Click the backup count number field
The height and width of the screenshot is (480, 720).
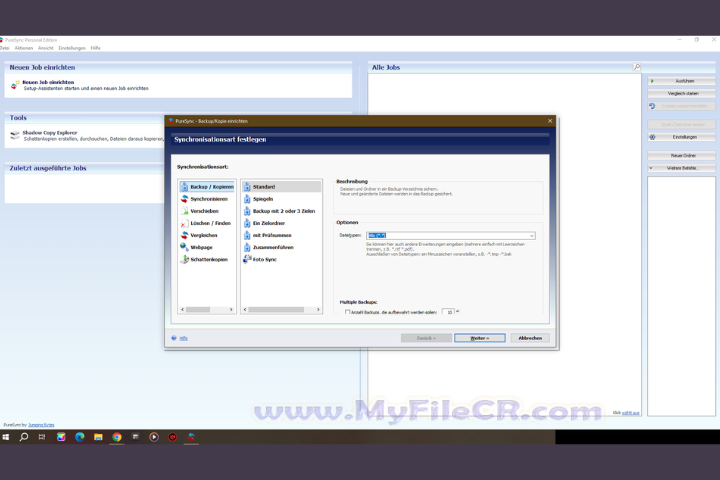448,312
